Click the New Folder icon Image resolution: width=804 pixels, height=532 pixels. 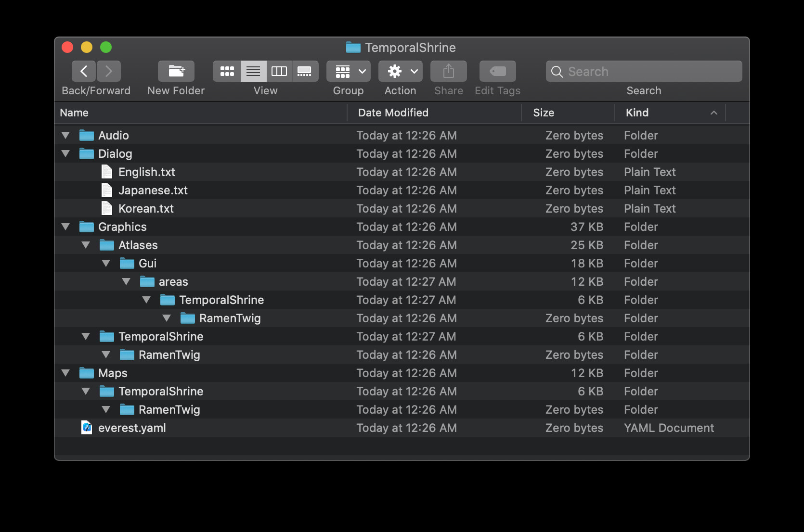(176, 71)
